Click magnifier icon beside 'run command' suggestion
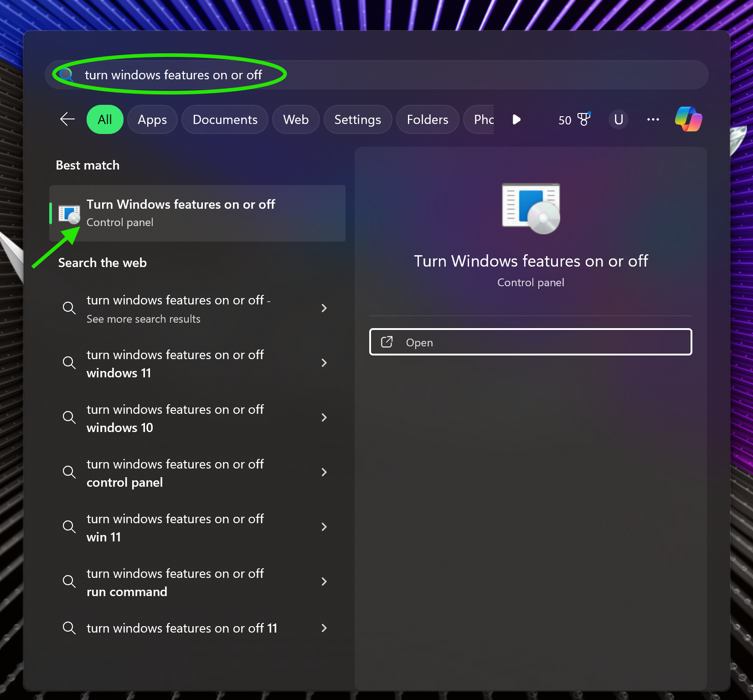 pyautogui.click(x=69, y=582)
